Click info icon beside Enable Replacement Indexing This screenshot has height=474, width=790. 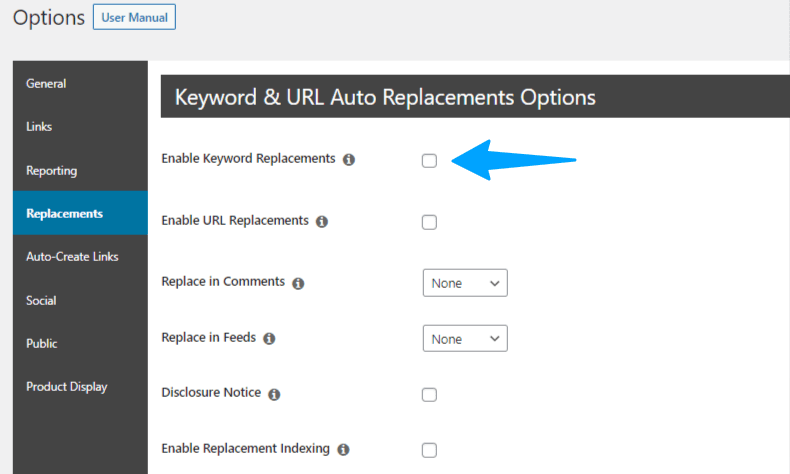point(343,450)
